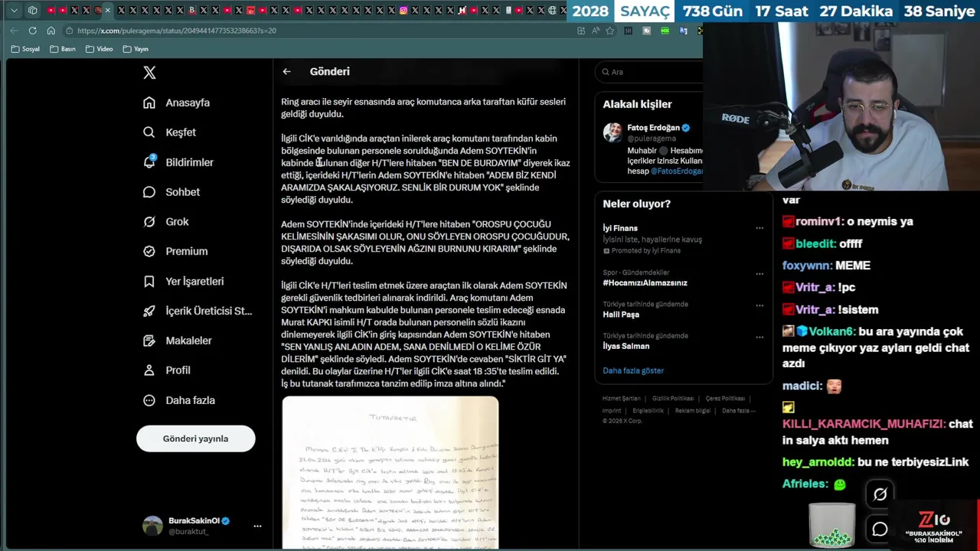
Task: Expand the footer Daha fazla menu
Action: [738, 411]
